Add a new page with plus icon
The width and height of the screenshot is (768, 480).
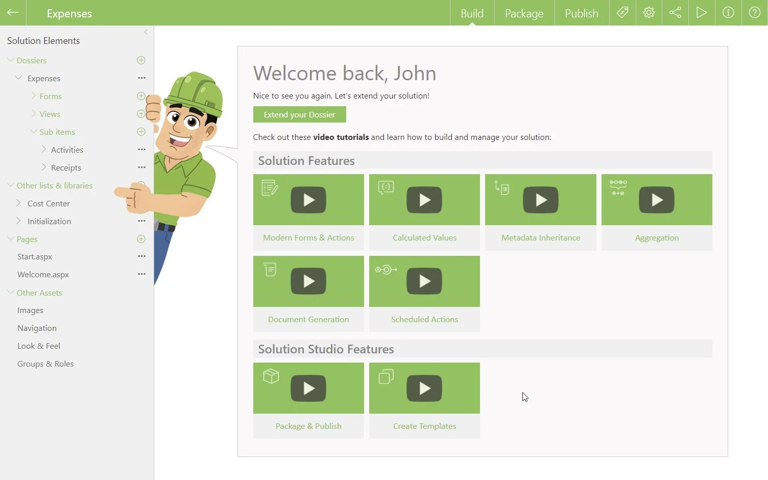(141, 239)
